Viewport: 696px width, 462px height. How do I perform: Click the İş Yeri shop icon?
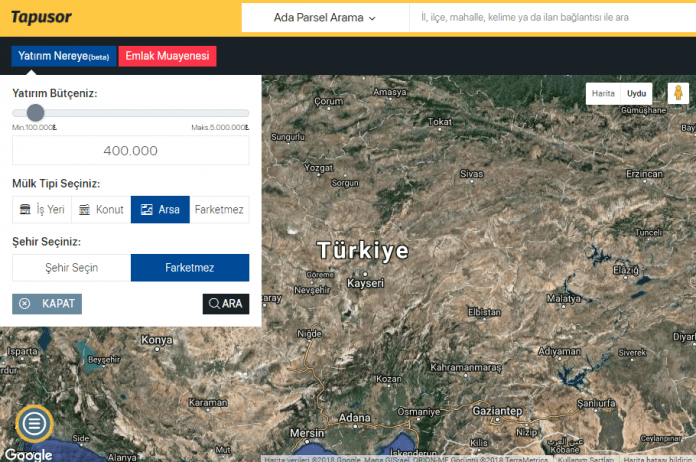[x=25, y=209]
